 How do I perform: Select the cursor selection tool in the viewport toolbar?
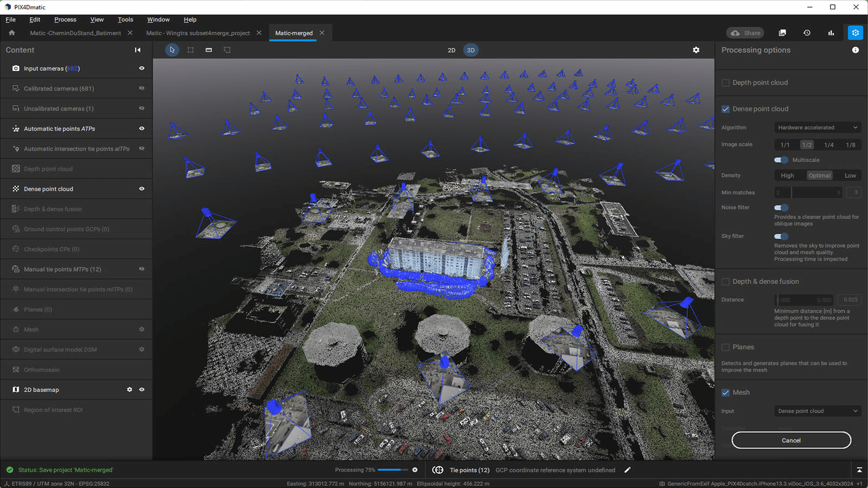pos(172,50)
